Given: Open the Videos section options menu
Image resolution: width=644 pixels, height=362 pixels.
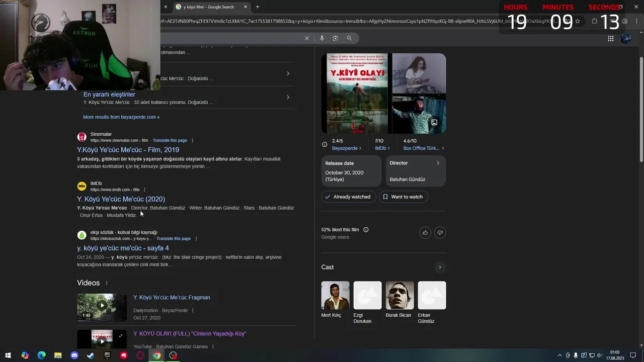Looking at the screenshot, I should click(x=107, y=283).
